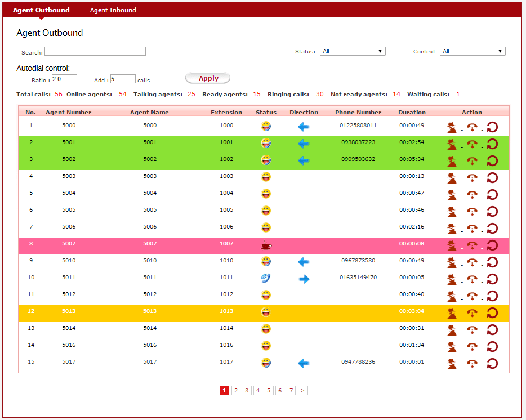
Task: Hang up the call on extension 1001
Action: [472, 144]
